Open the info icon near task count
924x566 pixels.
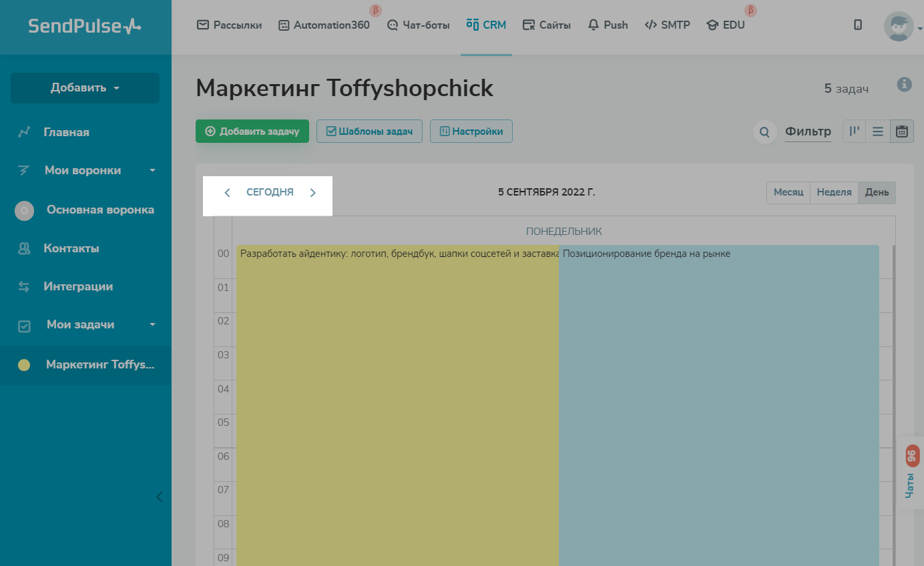905,85
